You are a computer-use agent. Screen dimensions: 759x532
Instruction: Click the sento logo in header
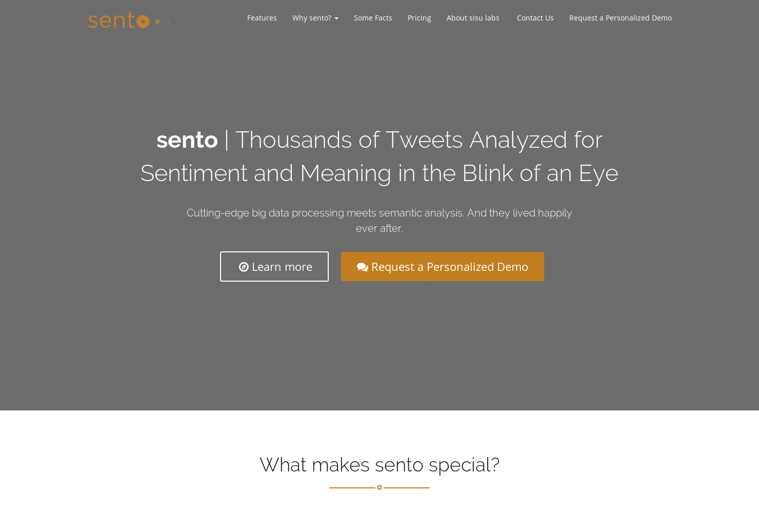[118, 20]
